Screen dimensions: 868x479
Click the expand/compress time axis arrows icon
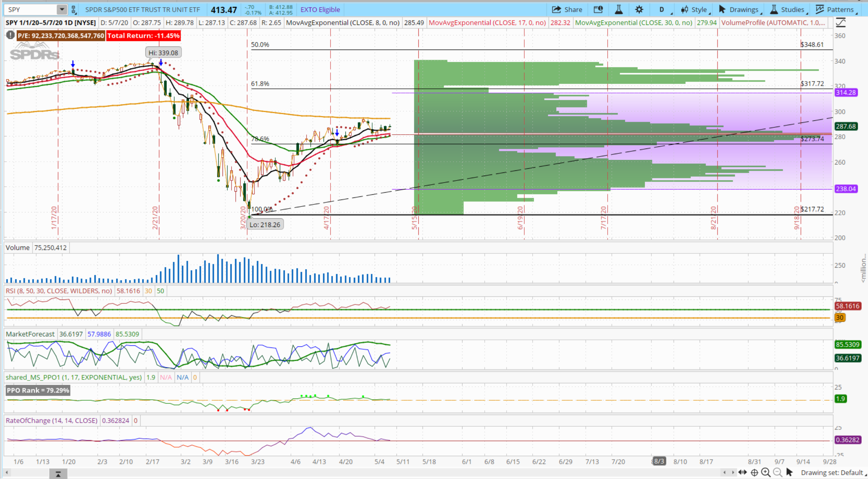tap(742, 472)
